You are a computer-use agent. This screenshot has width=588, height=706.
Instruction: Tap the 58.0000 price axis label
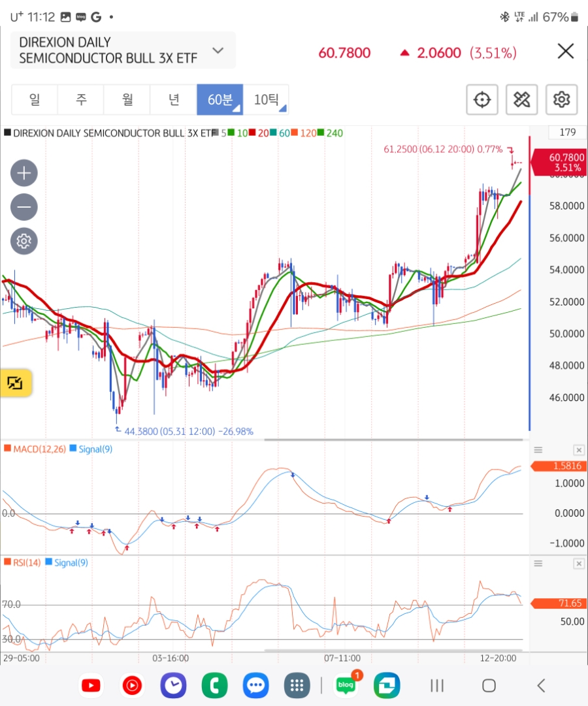point(566,206)
